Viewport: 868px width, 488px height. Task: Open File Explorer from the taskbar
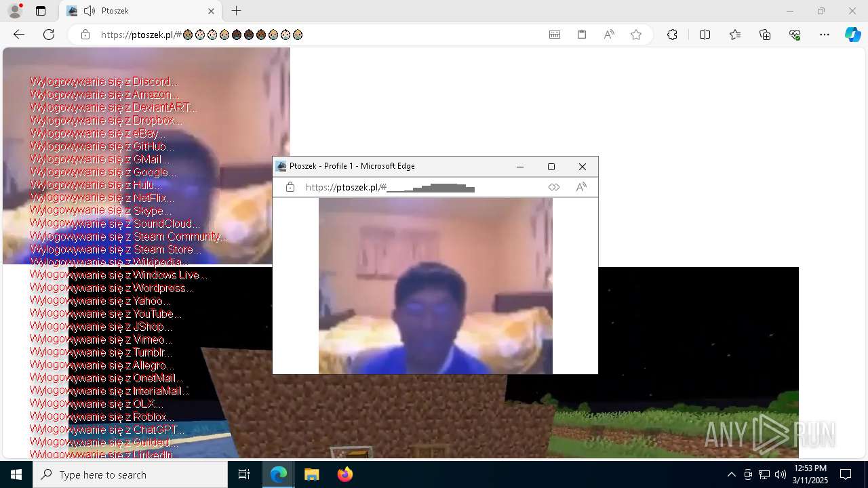pos(311,474)
